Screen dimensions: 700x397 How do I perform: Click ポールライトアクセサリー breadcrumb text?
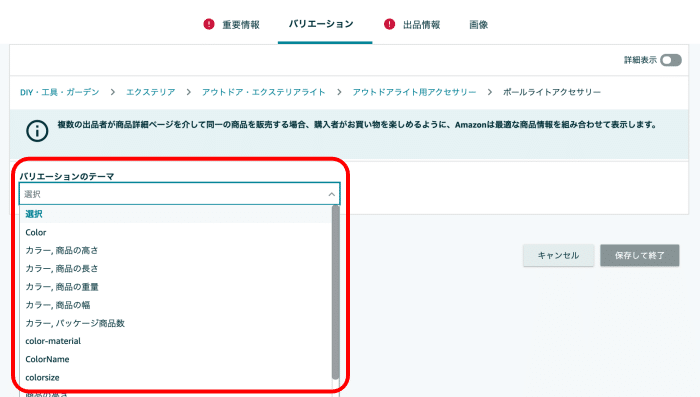click(x=552, y=92)
